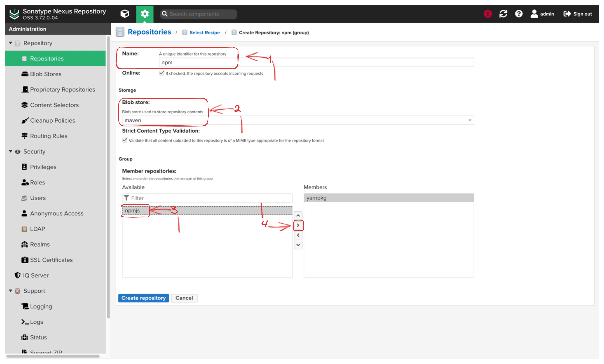Screen dimensions: 604x364
Task: Remove member with left arrow button
Action: click(298, 235)
